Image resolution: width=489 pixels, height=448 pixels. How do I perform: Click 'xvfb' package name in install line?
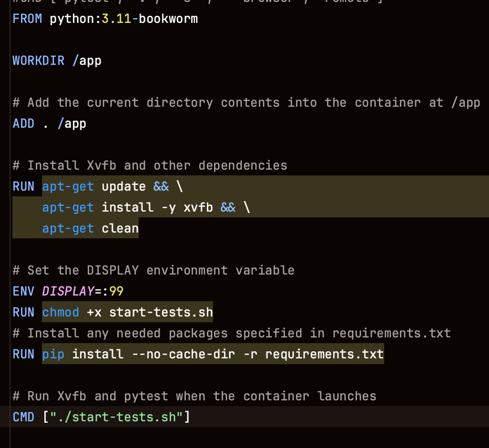point(198,207)
